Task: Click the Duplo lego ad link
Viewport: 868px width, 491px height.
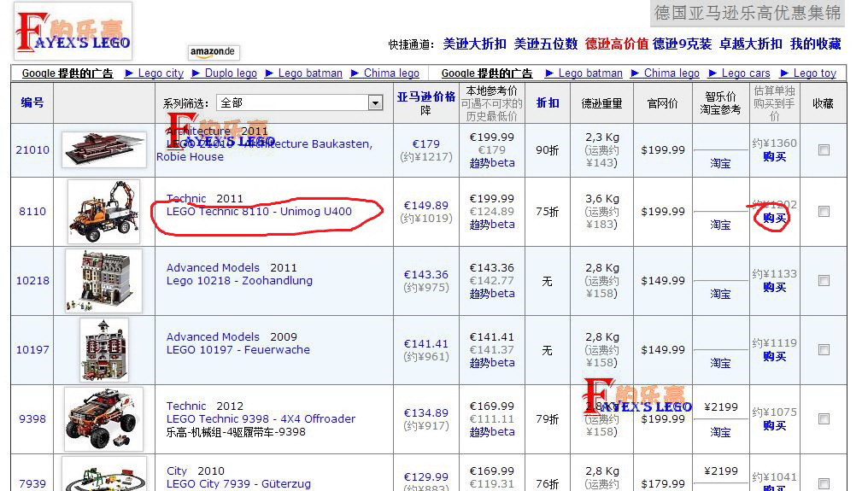Action: coord(231,73)
